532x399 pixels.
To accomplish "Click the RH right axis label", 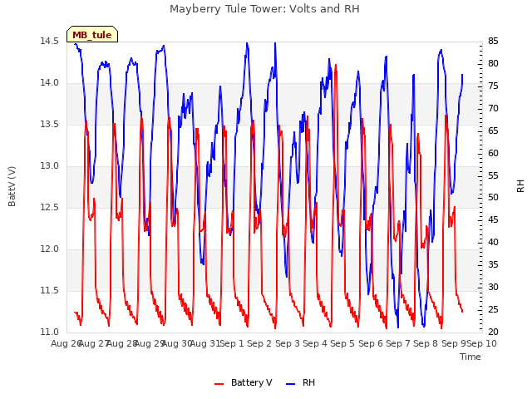I will (520, 186).
